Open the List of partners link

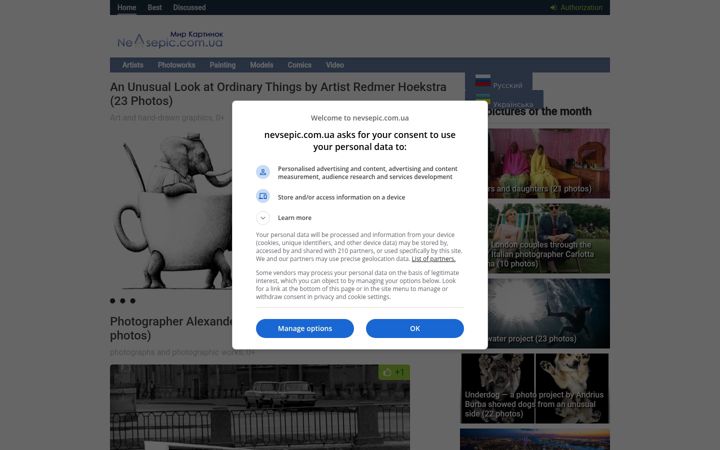(433, 259)
